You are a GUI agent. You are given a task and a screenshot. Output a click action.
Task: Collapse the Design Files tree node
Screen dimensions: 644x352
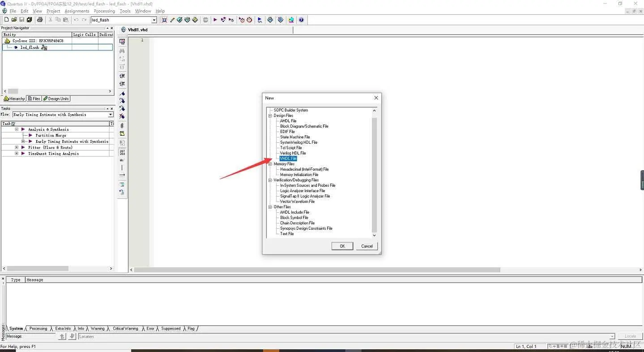270,116
